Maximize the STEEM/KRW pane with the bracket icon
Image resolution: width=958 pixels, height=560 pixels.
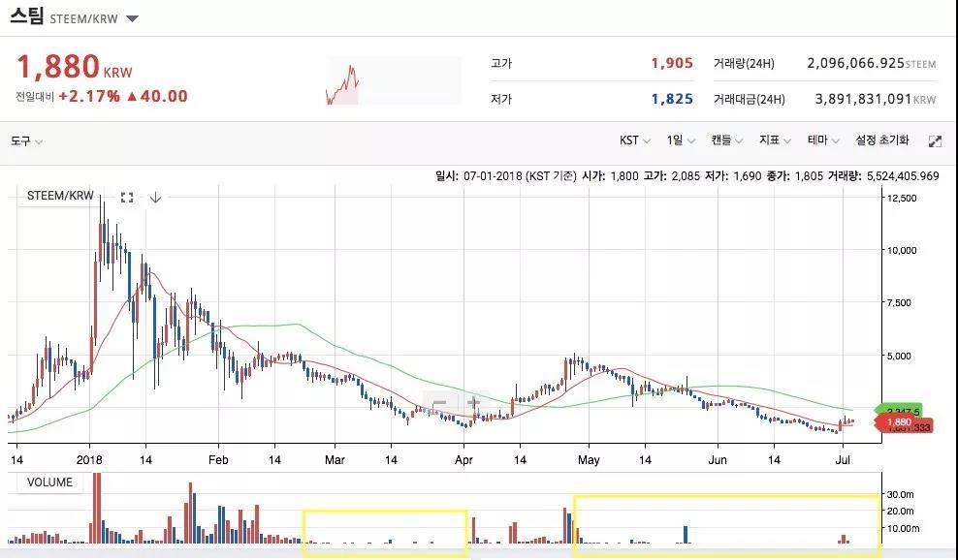126,198
